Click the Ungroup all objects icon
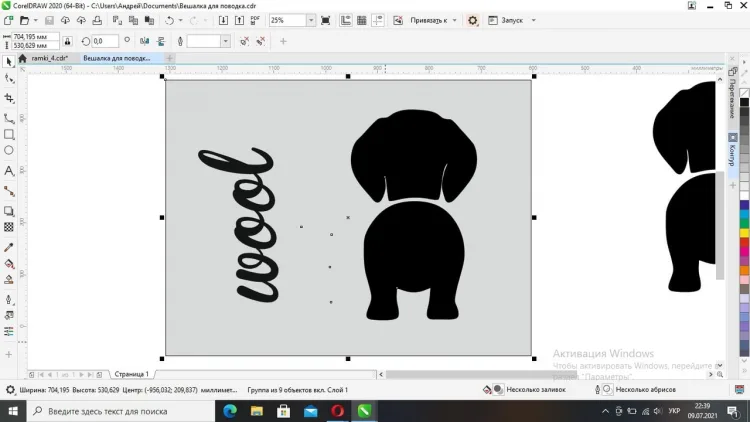The width and height of the screenshot is (750, 422). click(261, 42)
